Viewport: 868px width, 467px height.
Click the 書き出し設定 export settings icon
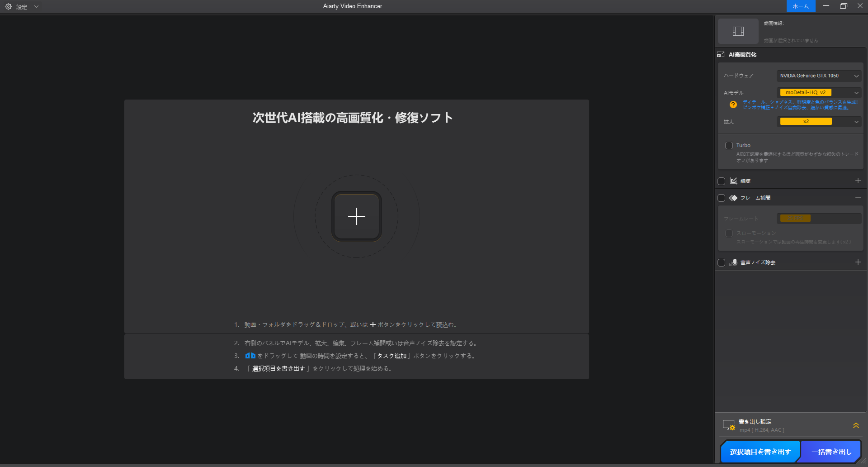(x=729, y=425)
